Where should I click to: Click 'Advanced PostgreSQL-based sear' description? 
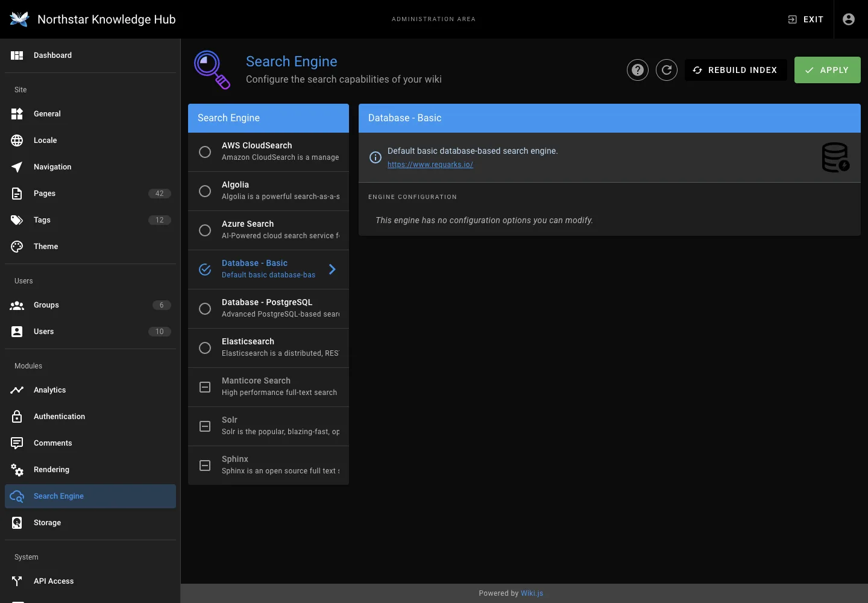[281, 314]
